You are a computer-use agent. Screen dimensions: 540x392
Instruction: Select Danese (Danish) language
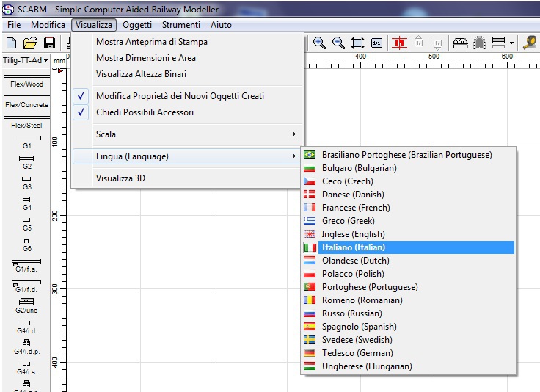tap(409, 195)
